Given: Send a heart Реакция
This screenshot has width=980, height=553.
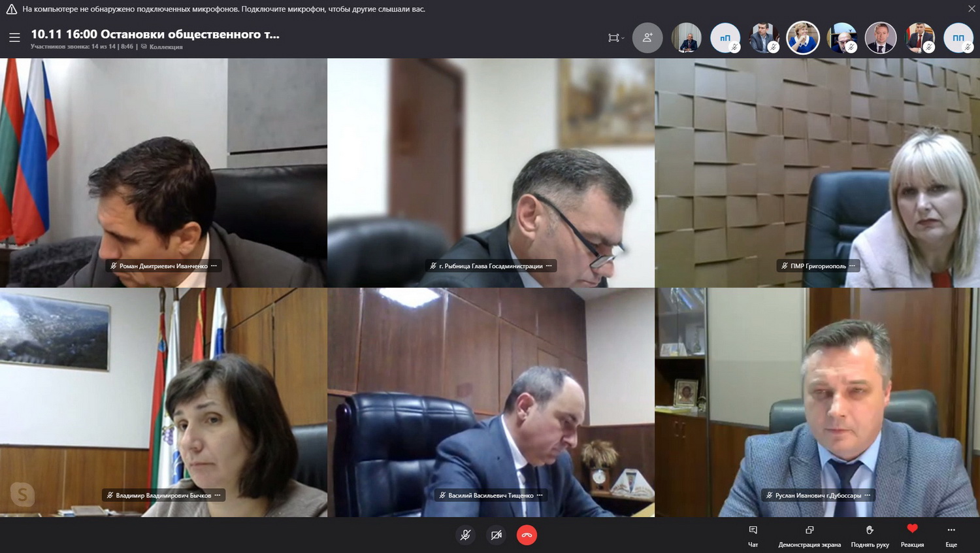Looking at the screenshot, I should 912,533.
